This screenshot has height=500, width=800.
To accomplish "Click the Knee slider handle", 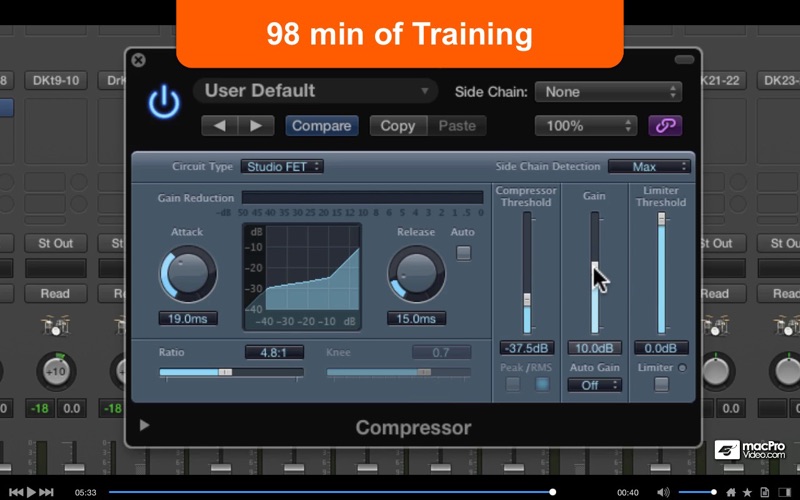I will tap(424, 372).
